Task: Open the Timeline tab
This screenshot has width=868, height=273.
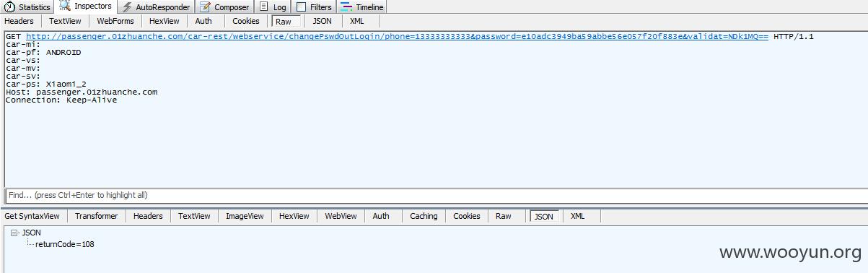Action: (362, 7)
